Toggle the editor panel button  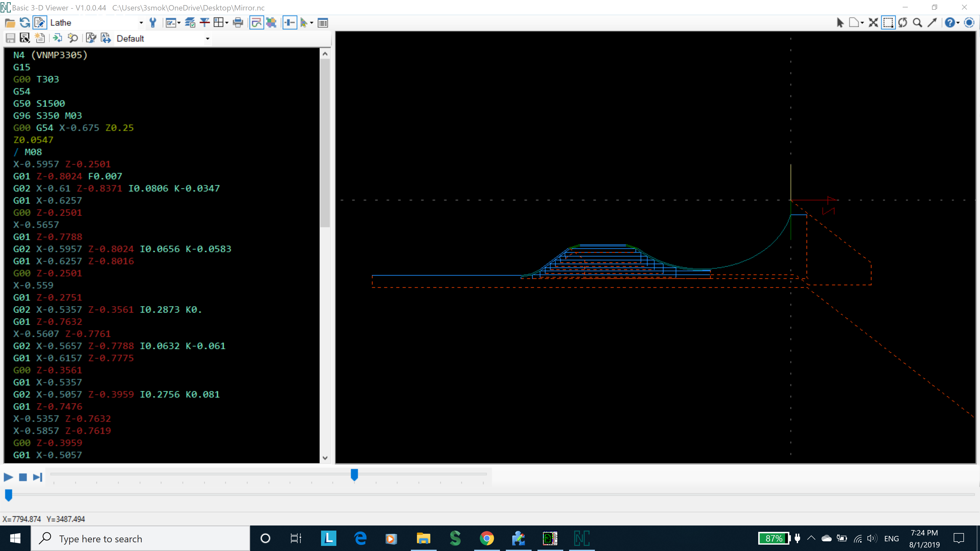[40, 23]
